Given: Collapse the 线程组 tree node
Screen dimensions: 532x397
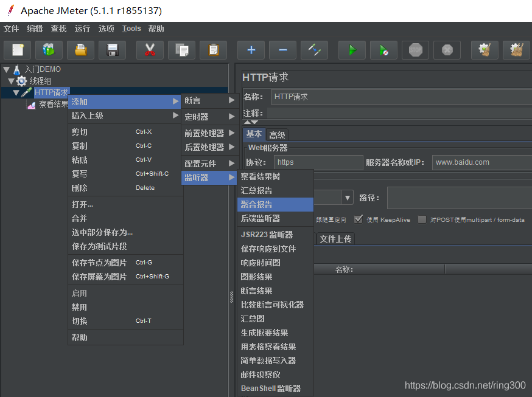Looking at the screenshot, I should [11, 81].
